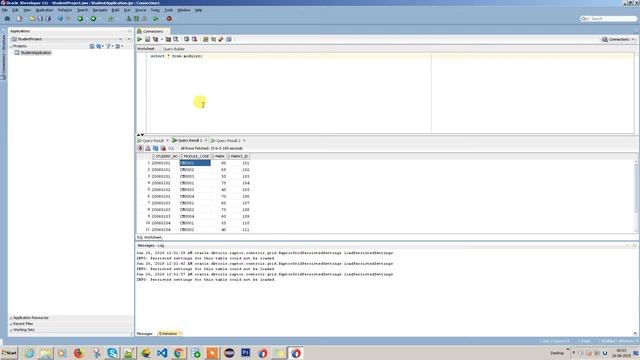Open Photoshop from the taskbar
The width and height of the screenshot is (640, 360).
246,353
